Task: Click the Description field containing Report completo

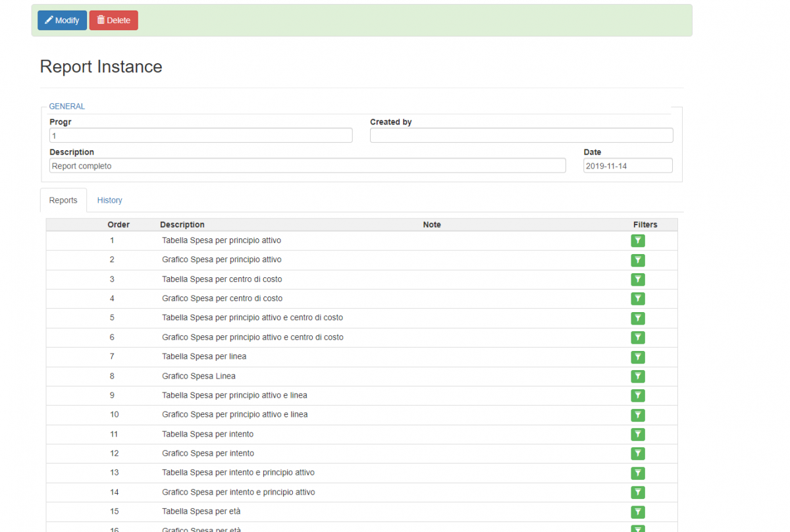Action: [x=307, y=166]
